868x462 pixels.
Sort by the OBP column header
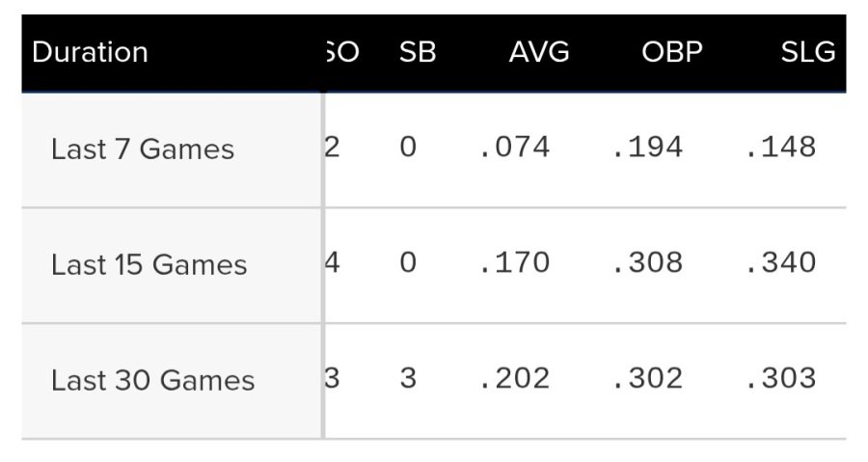(672, 52)
